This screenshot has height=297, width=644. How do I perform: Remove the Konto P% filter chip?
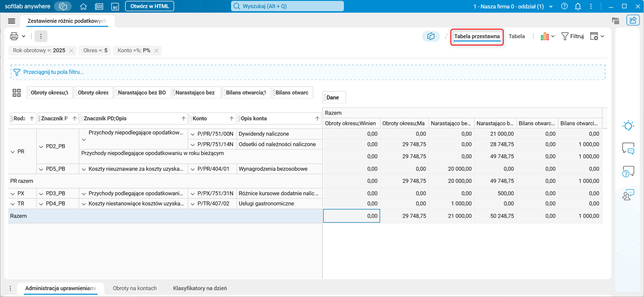[x=156, y=51]
